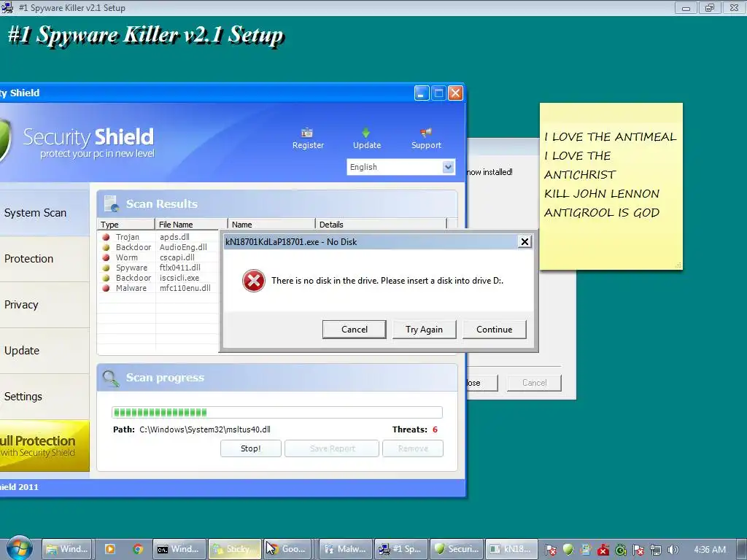Open the Settings section
This screenshot has width=747, height=560.
coord(44,396)
